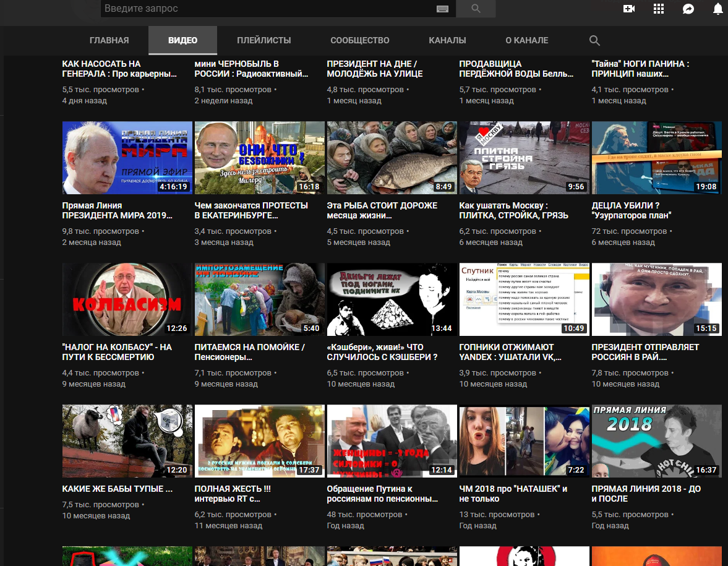Open video 'ПРОДАВЩИЦА ПЕРДЁЖНОЙ ВОДЫ'
Viewport: 728px width, 566px height.
[x=516, y=69]
